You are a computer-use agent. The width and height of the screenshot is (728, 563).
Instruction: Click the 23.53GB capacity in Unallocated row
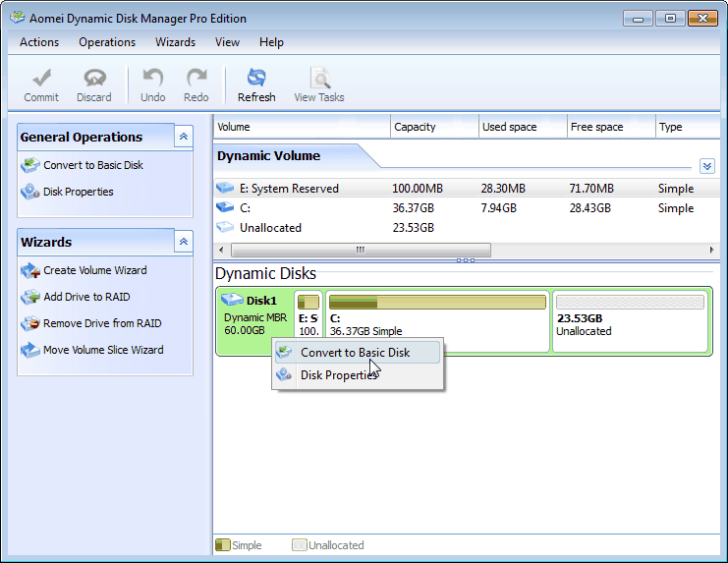click(x=414, y=228)
